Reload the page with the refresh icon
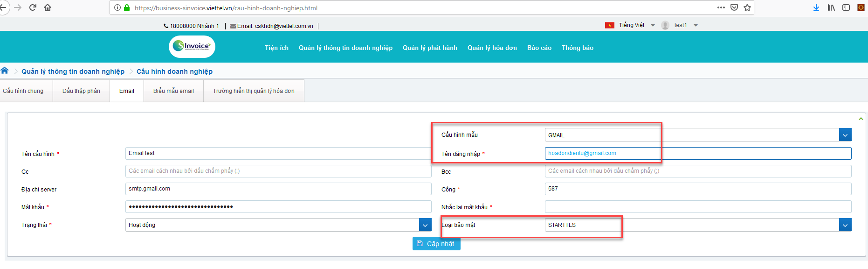 pyautogui.click(x=33, y=7)
